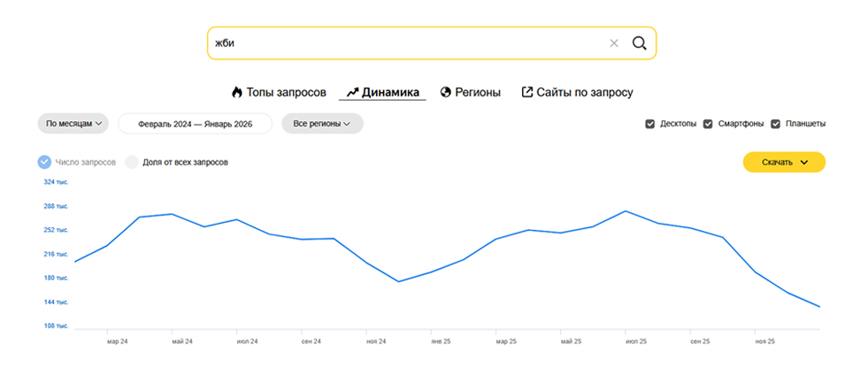
Task: Click the flame icon for top queries
Action: (x=236, y=92)
